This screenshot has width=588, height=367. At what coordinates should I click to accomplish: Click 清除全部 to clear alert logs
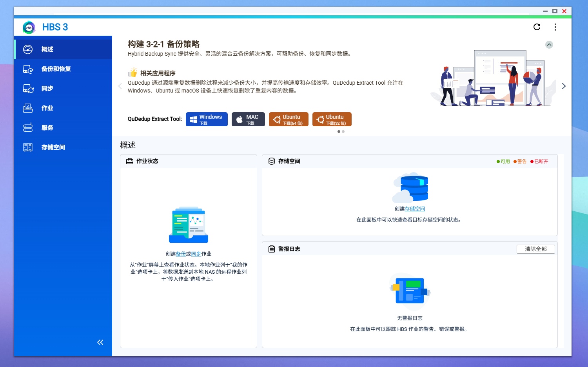(535, 249)
